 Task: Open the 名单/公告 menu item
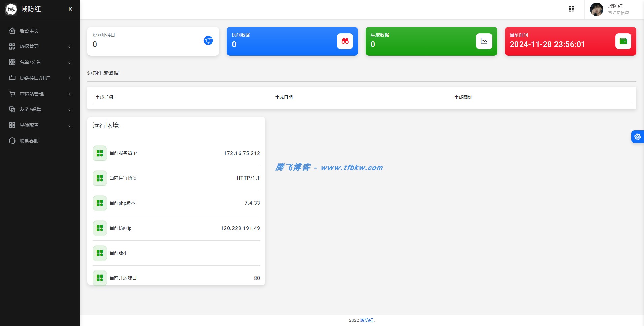(x=40, y=62)
